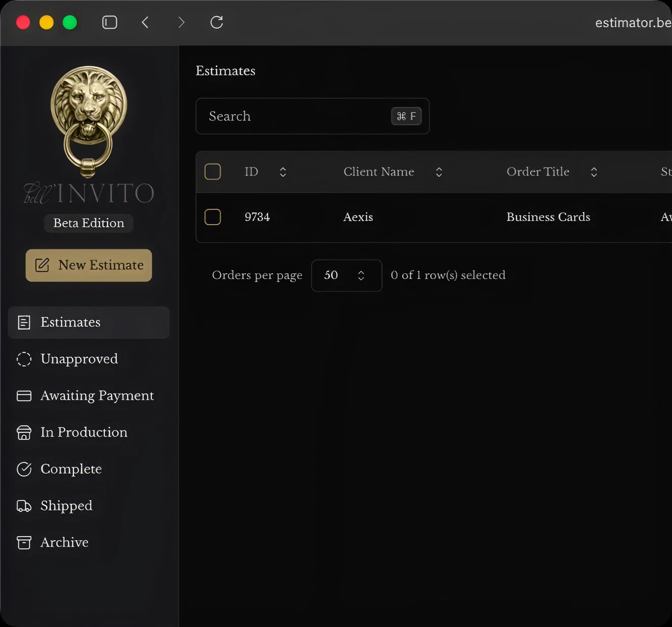The height and width of the screenshot is (627, 672).
Task: Sort table by ID column arrows
Action: [x=283, y=172]
